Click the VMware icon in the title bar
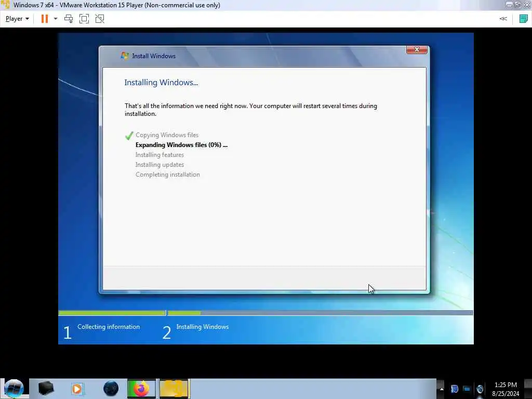 pos(5,5)
